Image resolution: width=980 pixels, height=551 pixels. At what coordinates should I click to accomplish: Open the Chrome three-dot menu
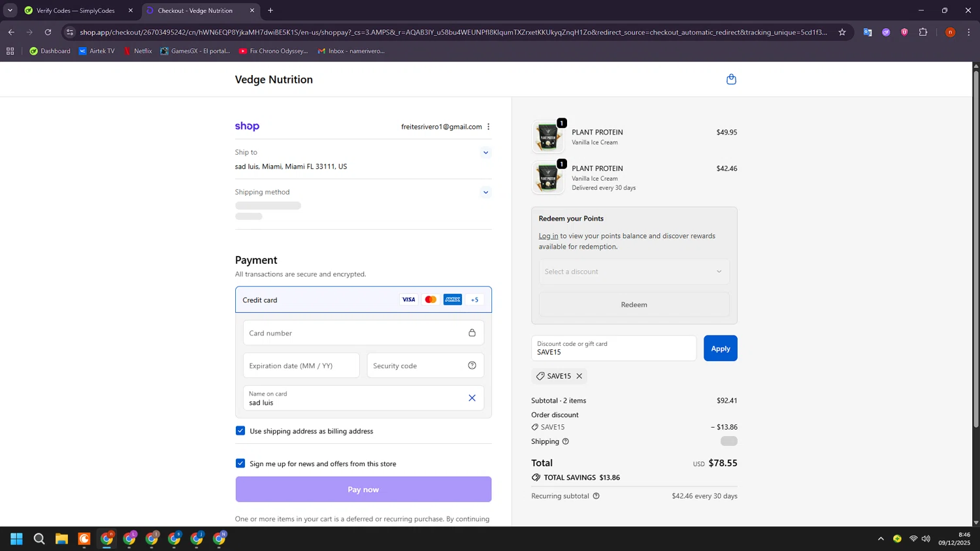969,32
